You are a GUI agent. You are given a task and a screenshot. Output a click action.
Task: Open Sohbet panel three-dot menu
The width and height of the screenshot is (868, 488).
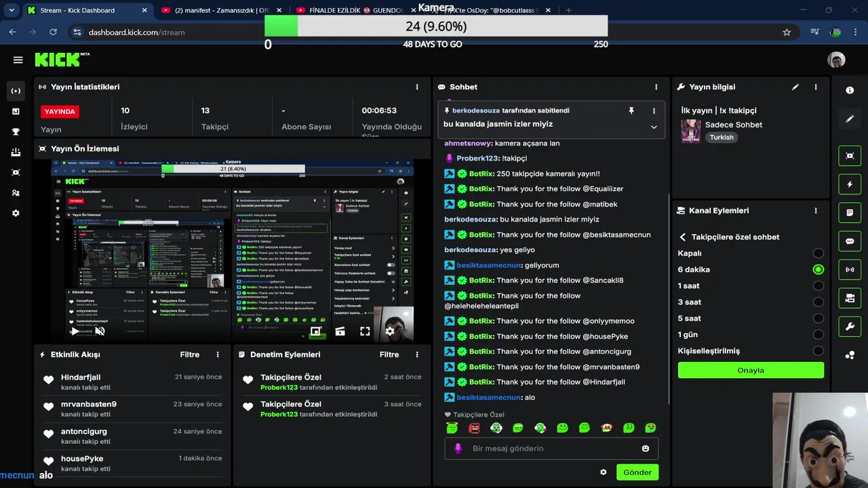(656, 87)
